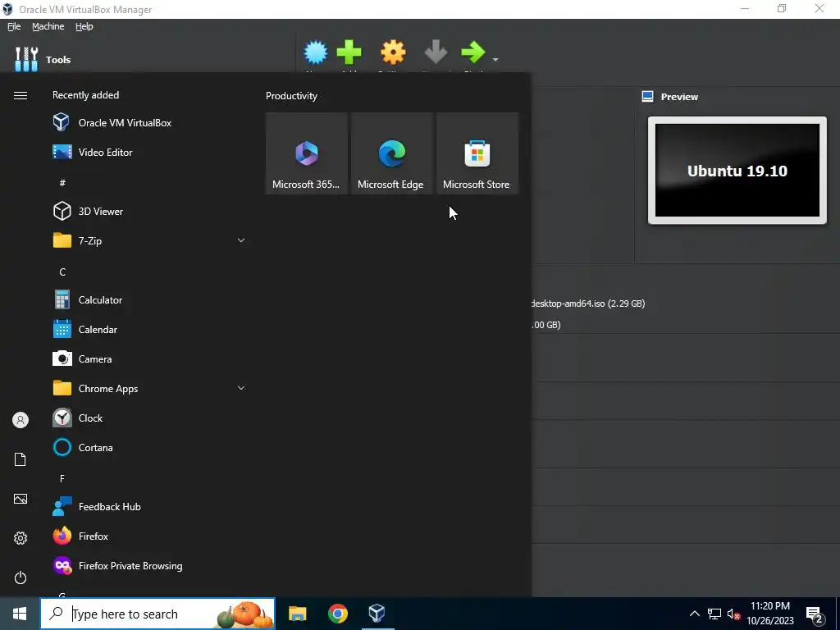Open File Explorer from the taskbar

[x=297, y=614]
